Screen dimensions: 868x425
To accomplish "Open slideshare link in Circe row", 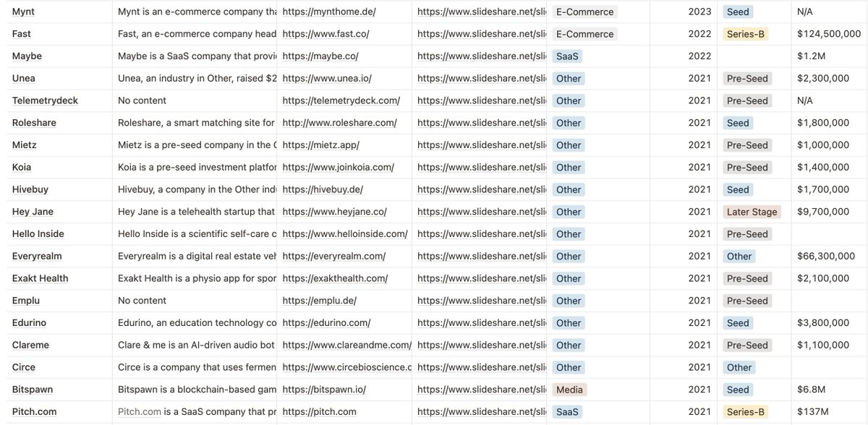I will coord(482,367).
